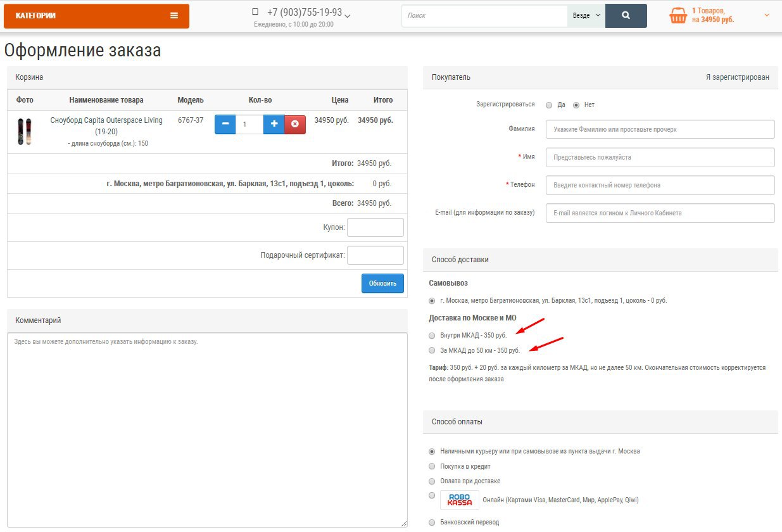782x532 pixels.
Task: Click the 'Обновить' button
Action: [382, 283]
